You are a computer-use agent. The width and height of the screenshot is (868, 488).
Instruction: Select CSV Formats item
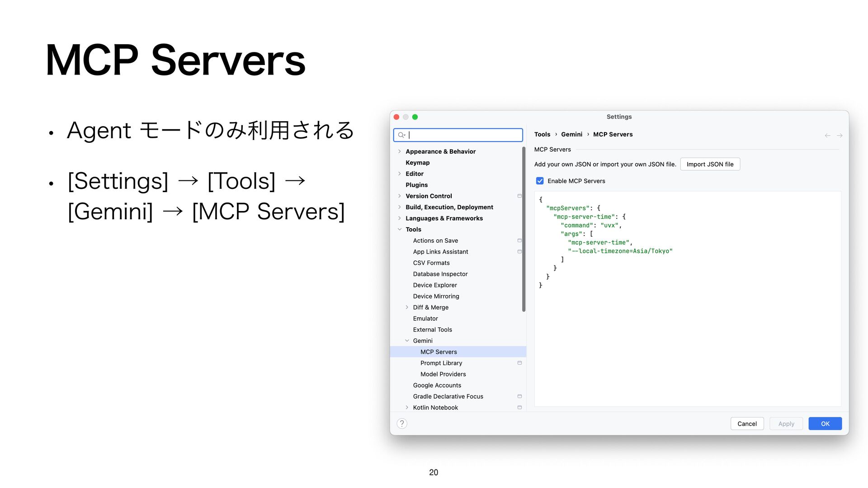431,263
